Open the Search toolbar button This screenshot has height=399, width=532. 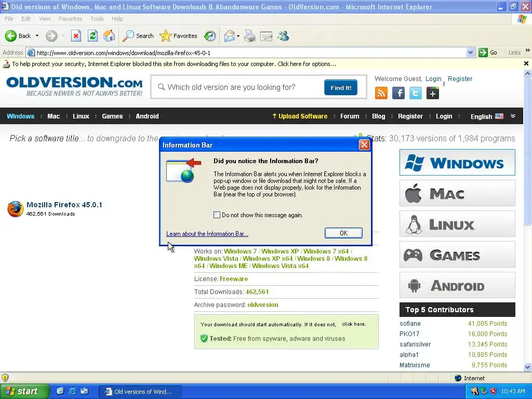click(138, 36)
